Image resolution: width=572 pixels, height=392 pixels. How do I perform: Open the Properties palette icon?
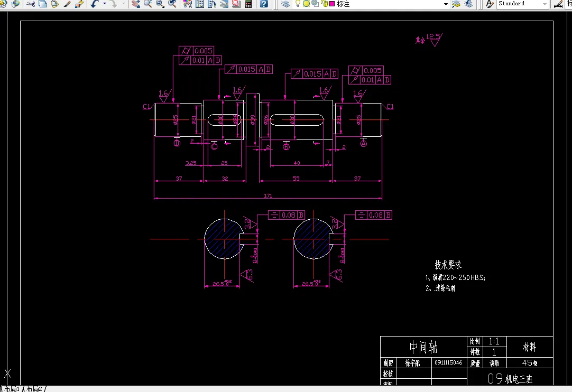pos(188,4)
